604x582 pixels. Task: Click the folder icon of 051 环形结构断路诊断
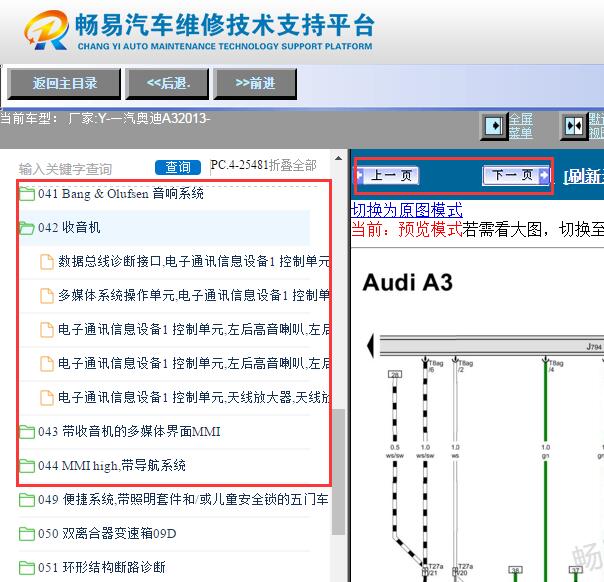(x=27, y=567)
